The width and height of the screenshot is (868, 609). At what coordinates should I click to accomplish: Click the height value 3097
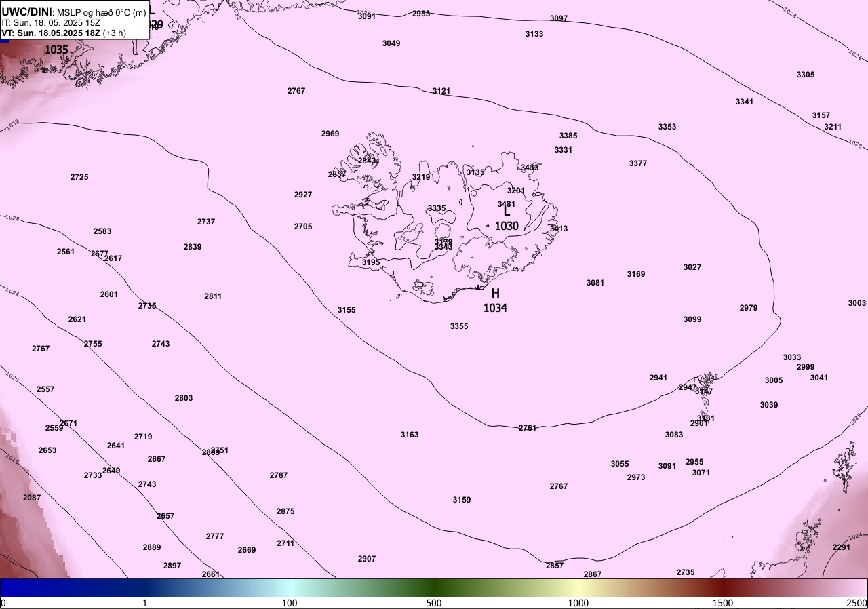point(559,18)
